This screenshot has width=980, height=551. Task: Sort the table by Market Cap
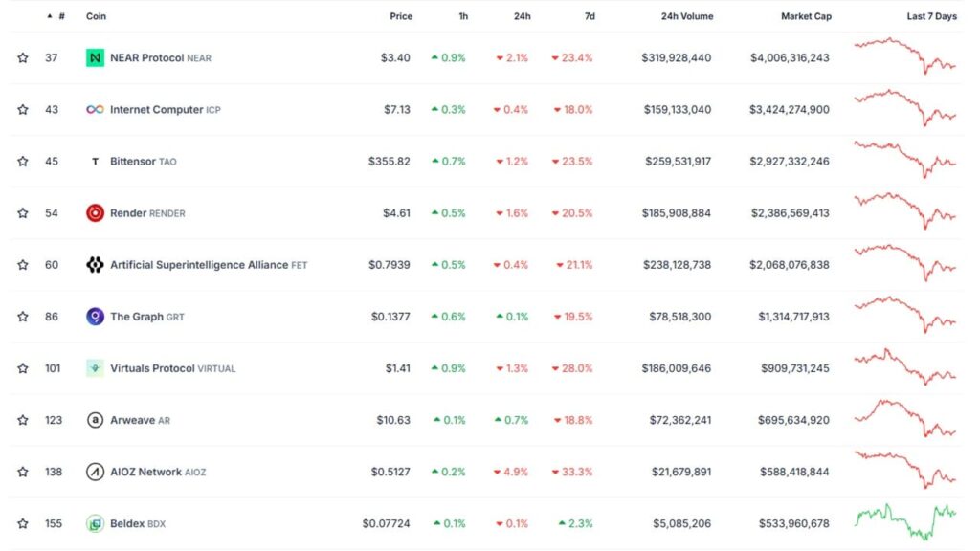point(806,15)
